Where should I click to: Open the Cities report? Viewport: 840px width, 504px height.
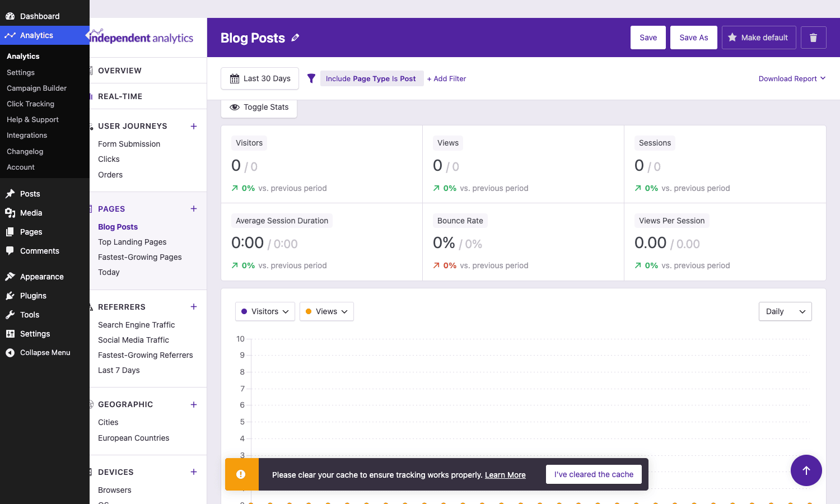point(108,422)
